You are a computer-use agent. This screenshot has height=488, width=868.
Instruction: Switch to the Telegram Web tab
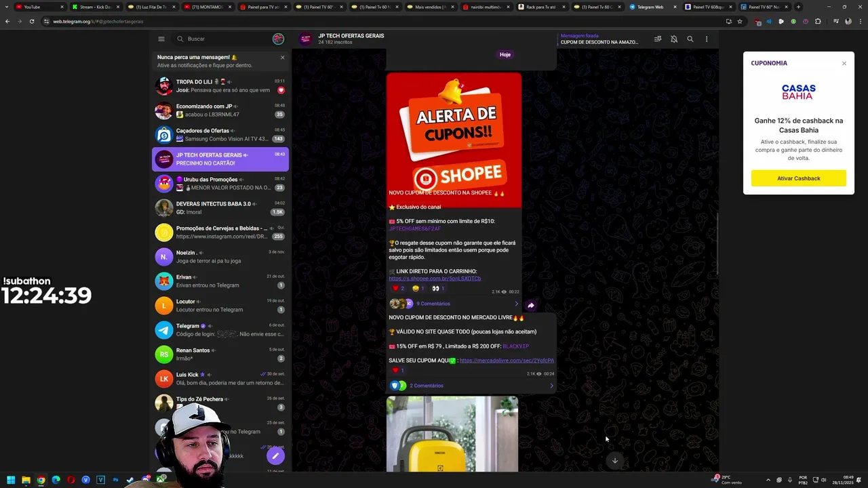652,7
